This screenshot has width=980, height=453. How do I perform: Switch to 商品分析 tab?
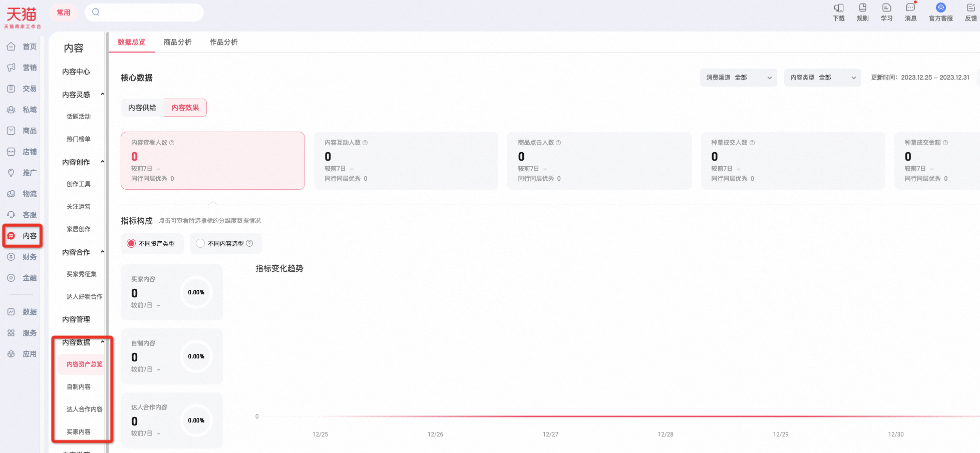point(178,42)
